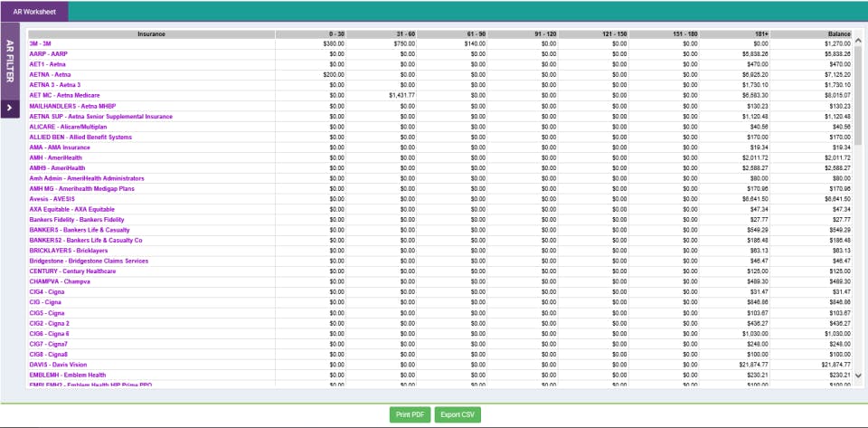
Task: Open the AETNA 3 - Aetna 3 link
Action: [x=55, y=85]
